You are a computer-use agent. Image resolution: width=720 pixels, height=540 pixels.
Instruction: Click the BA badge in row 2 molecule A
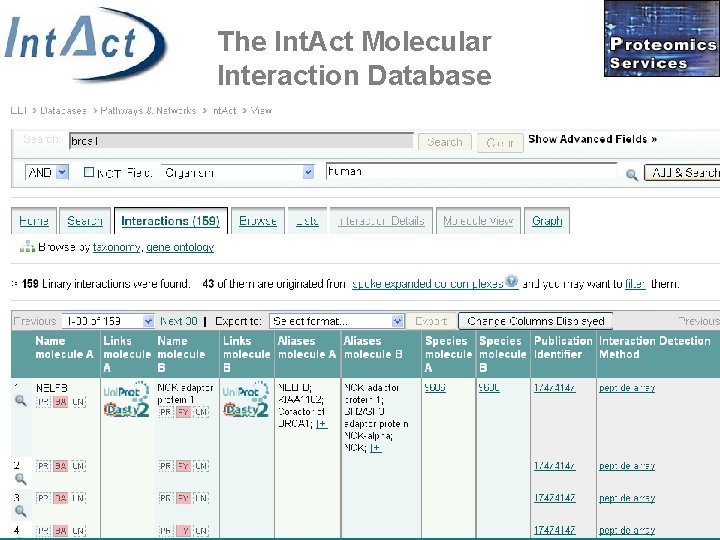(x=60, y=467)
